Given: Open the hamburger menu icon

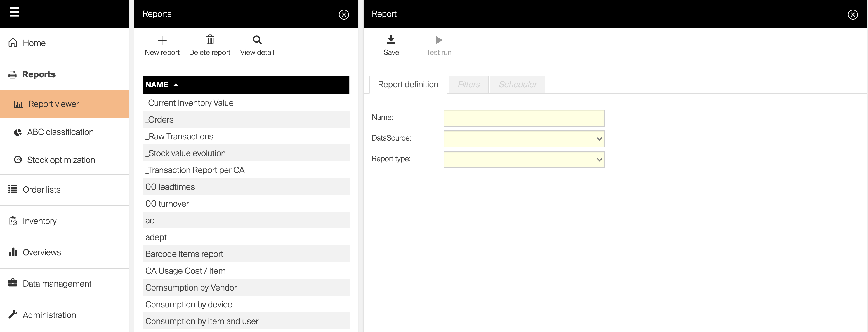Looking at the screenshot, I should [x=14, y=12].
